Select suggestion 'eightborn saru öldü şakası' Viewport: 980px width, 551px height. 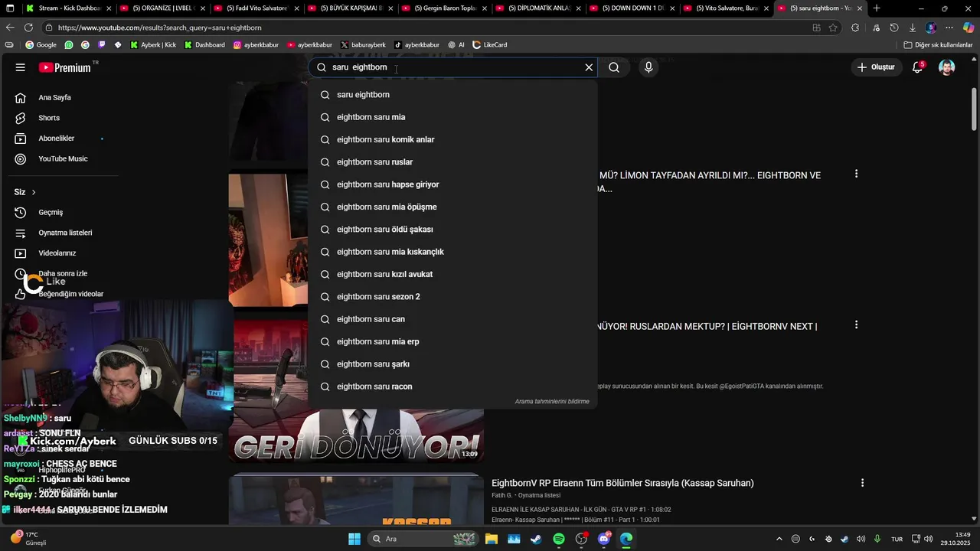pyautogui.click(x=452, y=230)
